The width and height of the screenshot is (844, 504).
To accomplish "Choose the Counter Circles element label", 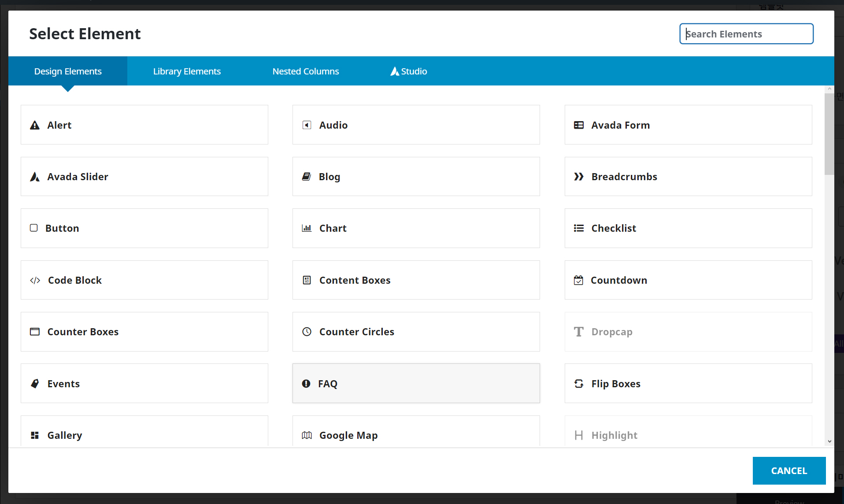I will click(356, 332).
